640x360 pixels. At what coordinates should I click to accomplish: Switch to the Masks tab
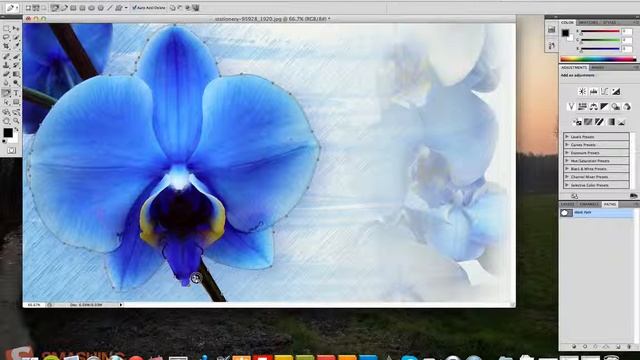[x=598, y=67]
